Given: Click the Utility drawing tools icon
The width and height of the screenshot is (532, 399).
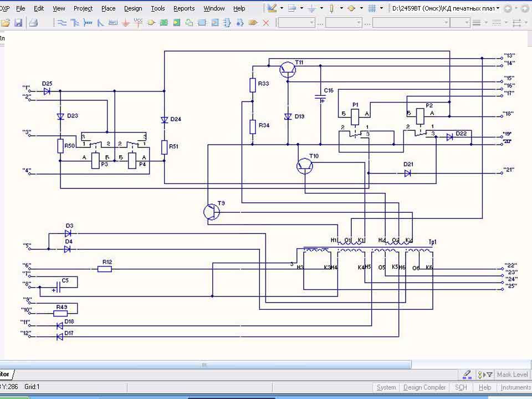Looking at the screenshot, I should tap(272, 8).
